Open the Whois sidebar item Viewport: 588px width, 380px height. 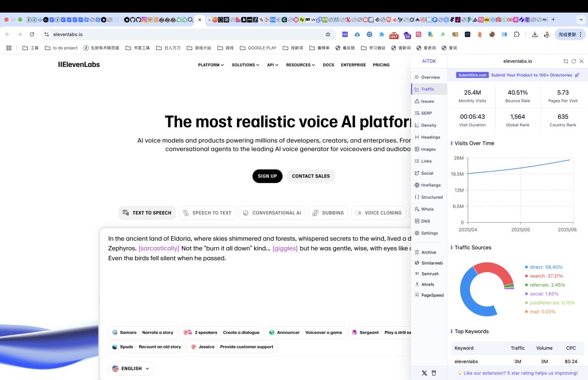tap(429, 209)
